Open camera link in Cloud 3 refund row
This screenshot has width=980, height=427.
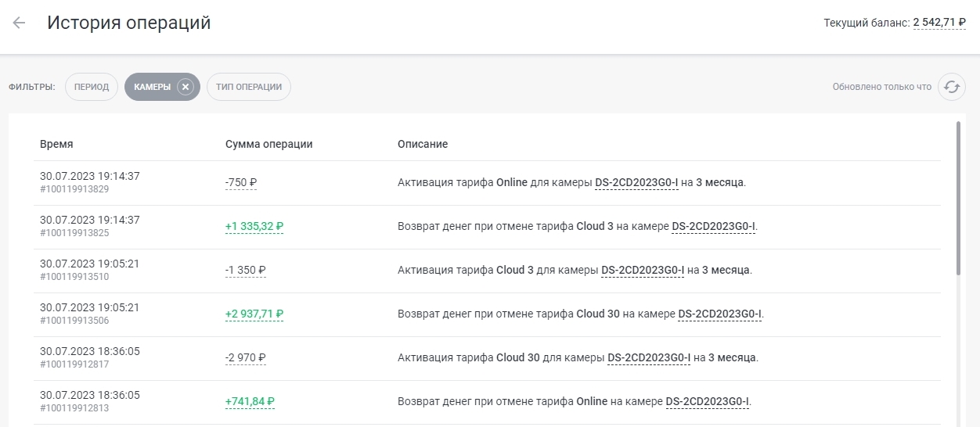[713, 227]
